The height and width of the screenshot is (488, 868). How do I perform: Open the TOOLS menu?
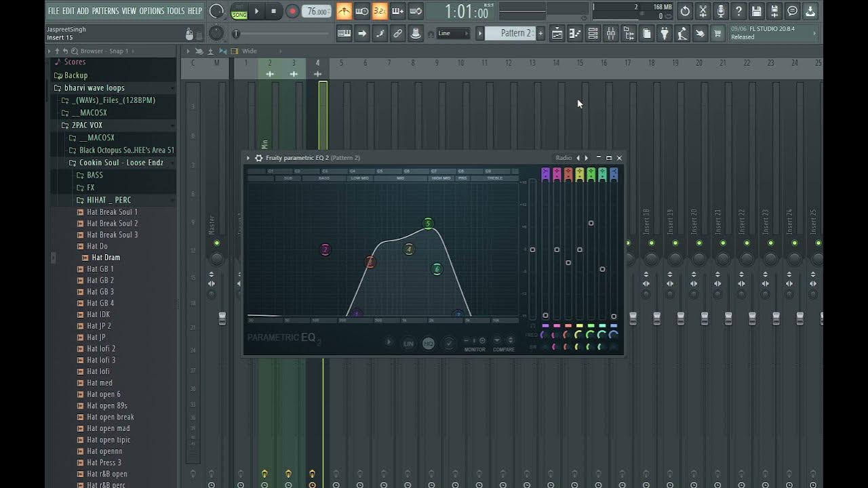click(x=176, y=11)
